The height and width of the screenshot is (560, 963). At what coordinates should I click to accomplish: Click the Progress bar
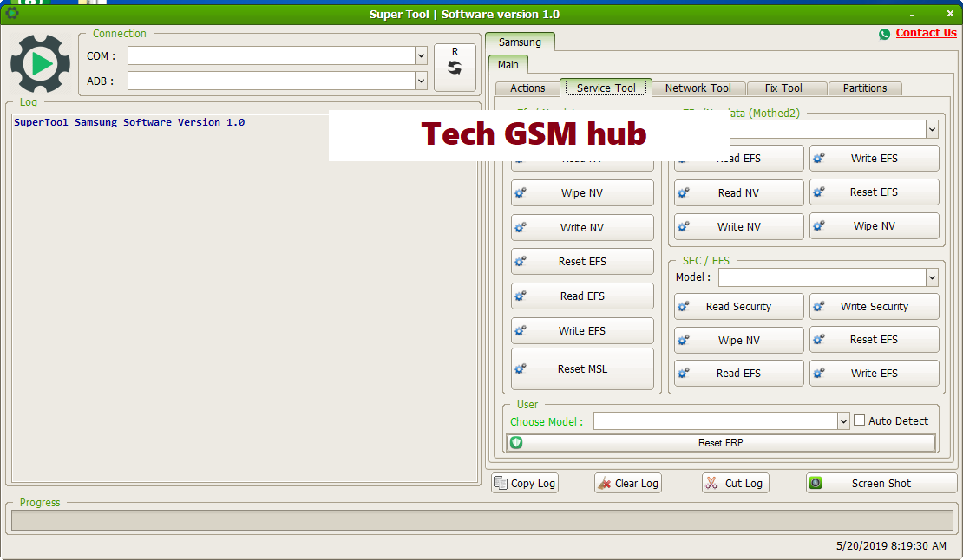coord(482,520)
